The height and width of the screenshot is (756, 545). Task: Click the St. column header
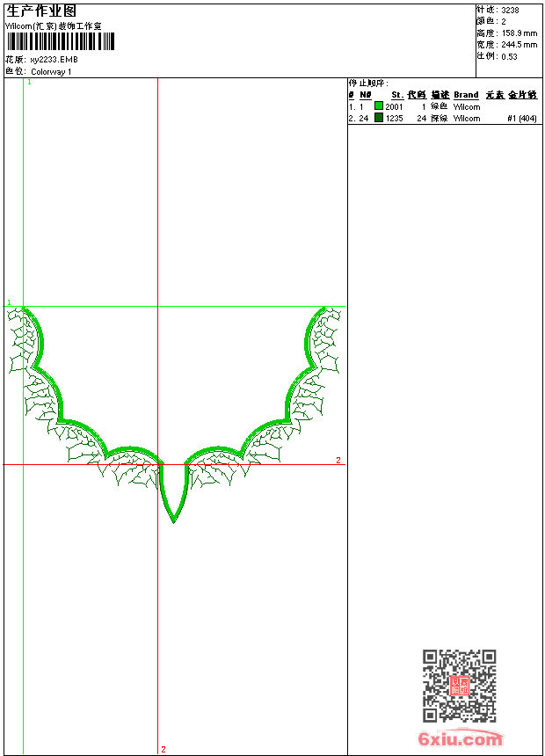tap(397, 95)
